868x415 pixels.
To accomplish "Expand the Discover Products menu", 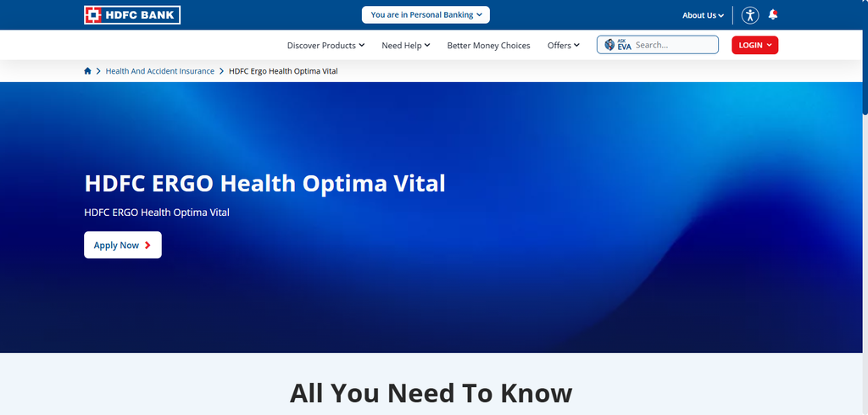I will (x=325, y=46).
